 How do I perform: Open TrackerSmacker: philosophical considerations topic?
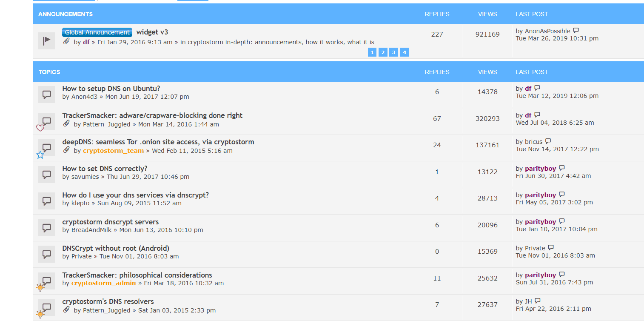(137, 275)
